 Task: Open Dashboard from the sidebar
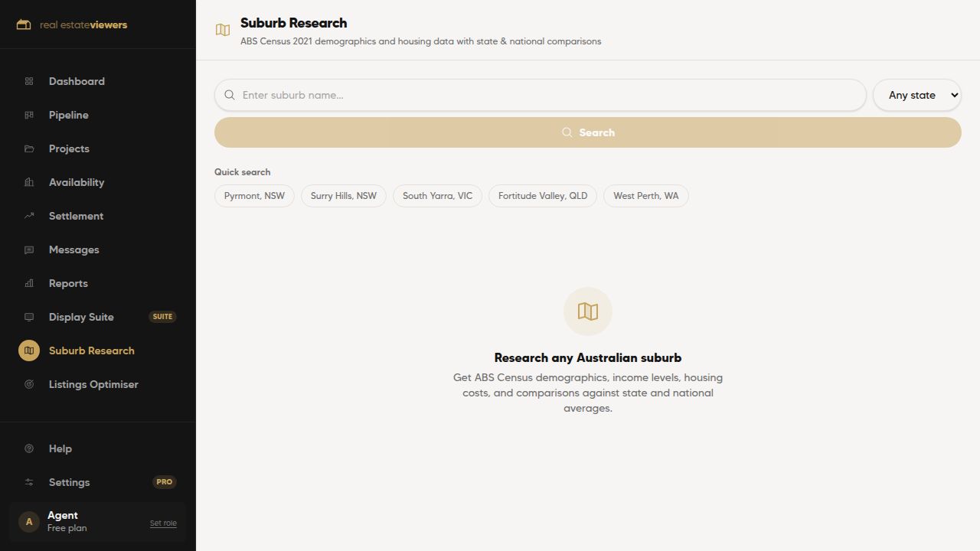[x=98, y=81]
